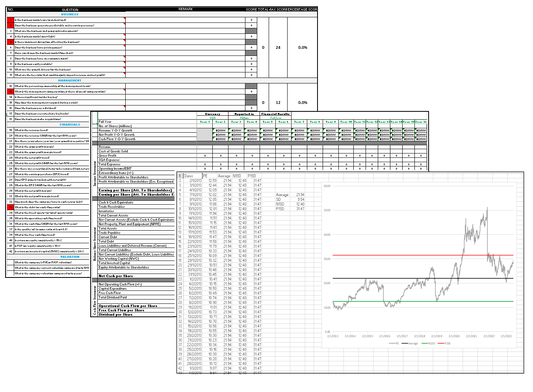Screen dimensions: 533x392
Task: Click the MANAGEMENT section heading
Action: pyautogui.click(x=70, y=80)
